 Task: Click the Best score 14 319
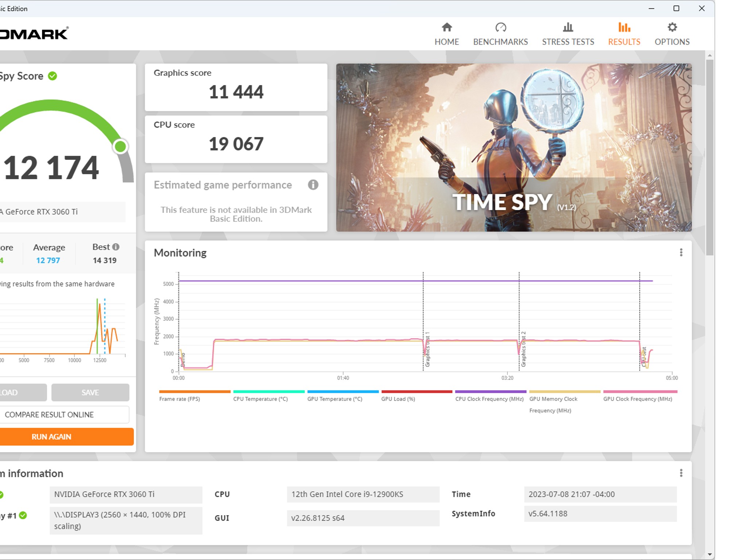coord(104,260)
